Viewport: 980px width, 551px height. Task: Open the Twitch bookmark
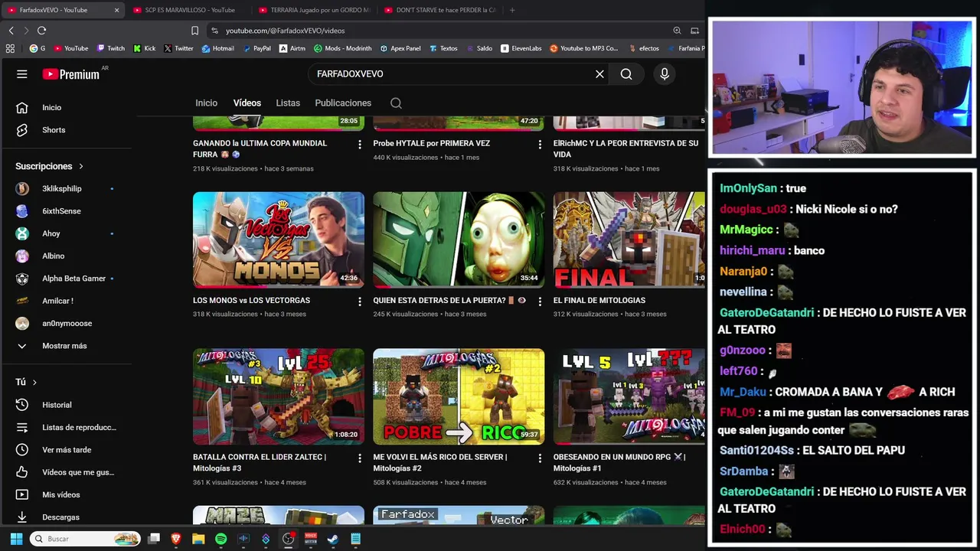pyautogui.click(x=111, y=48)
